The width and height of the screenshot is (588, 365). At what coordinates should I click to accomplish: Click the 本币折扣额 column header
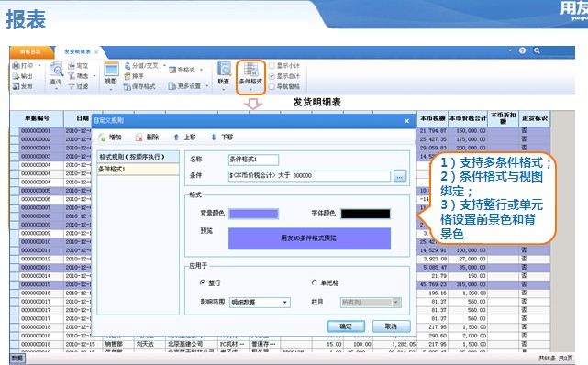[x=504, y=118]
